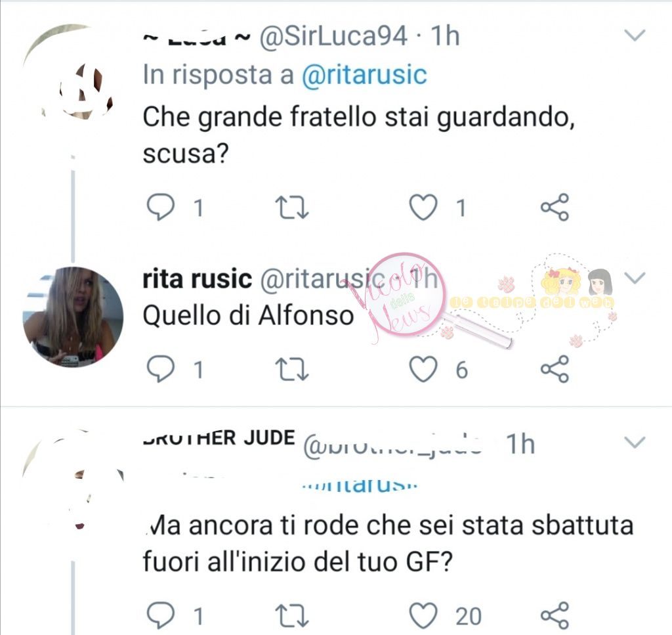Open the 'Ma ancora ti rode' tweet text
This screenshot has height=635, width=672.
point(388,544)
